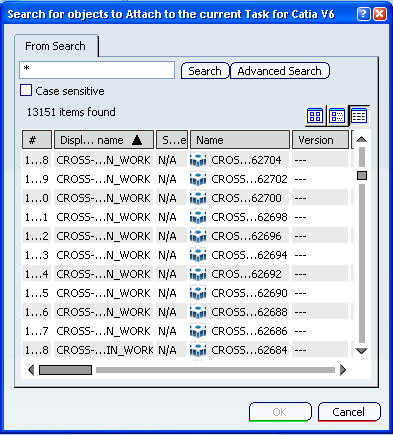This screenshot has width=393, height=435.
Task: Click the Version column header
Action: point(320,140)
